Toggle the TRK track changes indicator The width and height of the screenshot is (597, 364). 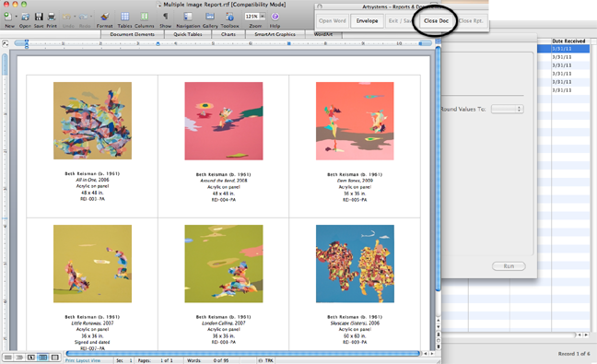(269, 360)
